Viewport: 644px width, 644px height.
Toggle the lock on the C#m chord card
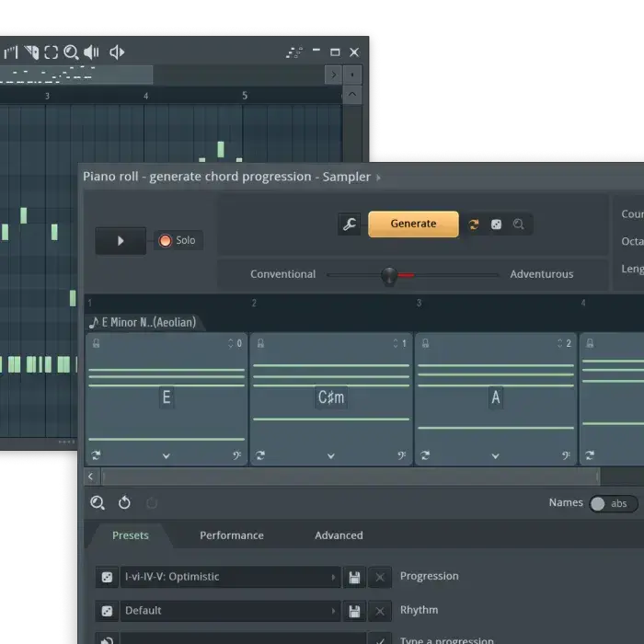click(x=260, y=343)
